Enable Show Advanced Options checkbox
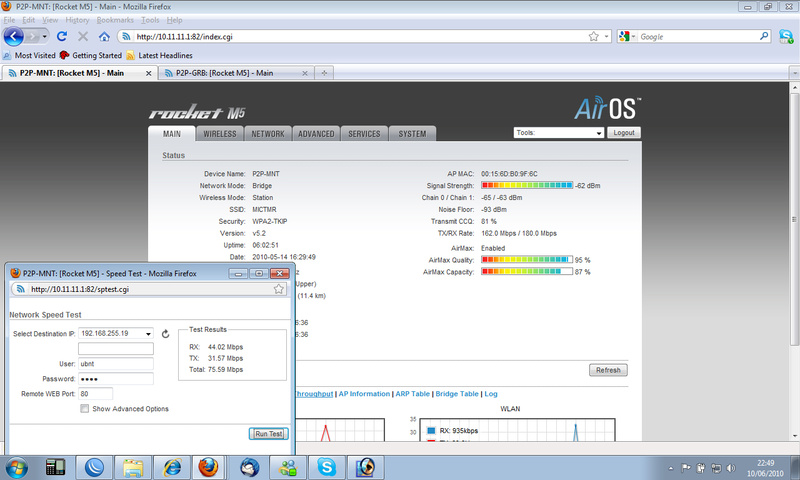This screenshot has height=480, width=800. [85, 409]
